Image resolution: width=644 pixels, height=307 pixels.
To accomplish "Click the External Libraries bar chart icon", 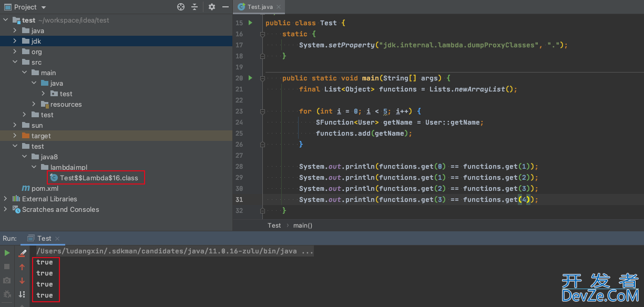I will pyautogui.click(x=16, y=199).
